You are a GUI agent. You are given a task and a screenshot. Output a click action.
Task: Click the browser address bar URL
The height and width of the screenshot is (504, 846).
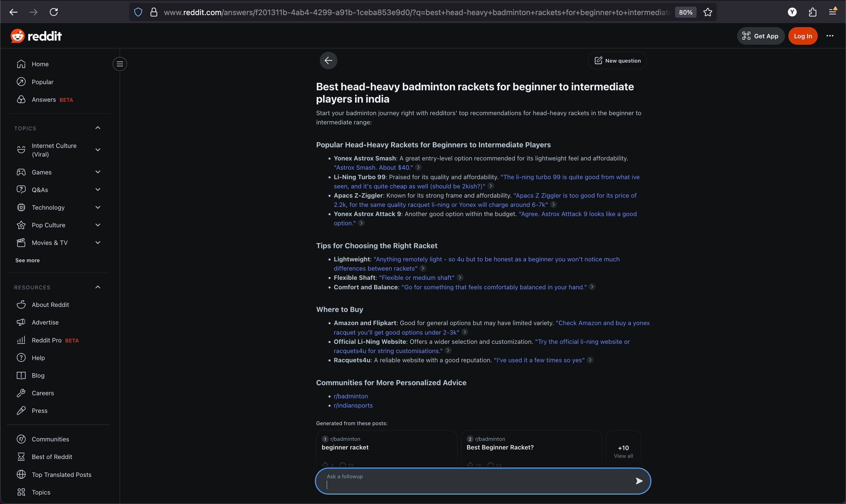(x=417, y=12)
